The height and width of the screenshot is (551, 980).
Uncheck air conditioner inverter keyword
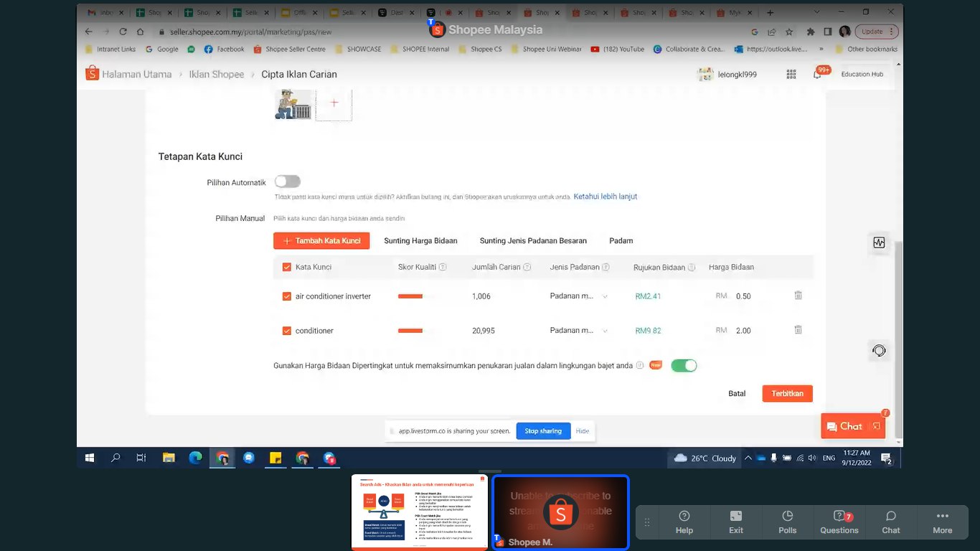coord(287,296)
